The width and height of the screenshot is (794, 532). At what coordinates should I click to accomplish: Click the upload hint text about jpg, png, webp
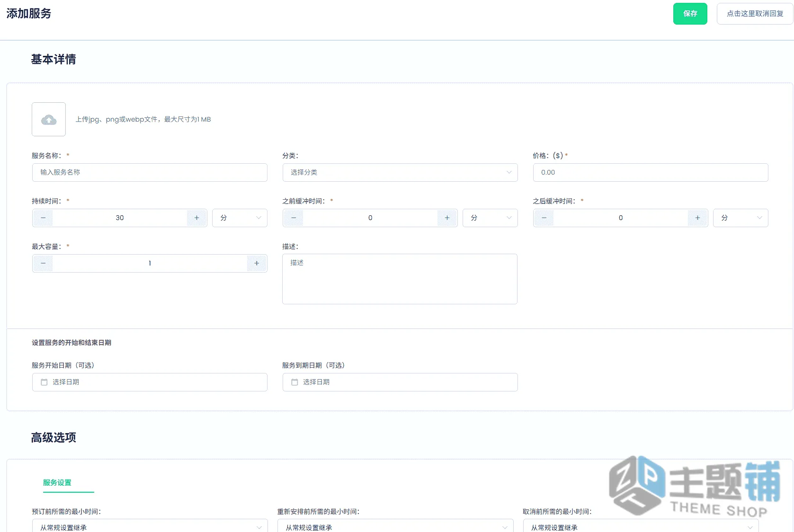(x=143, y=119)
